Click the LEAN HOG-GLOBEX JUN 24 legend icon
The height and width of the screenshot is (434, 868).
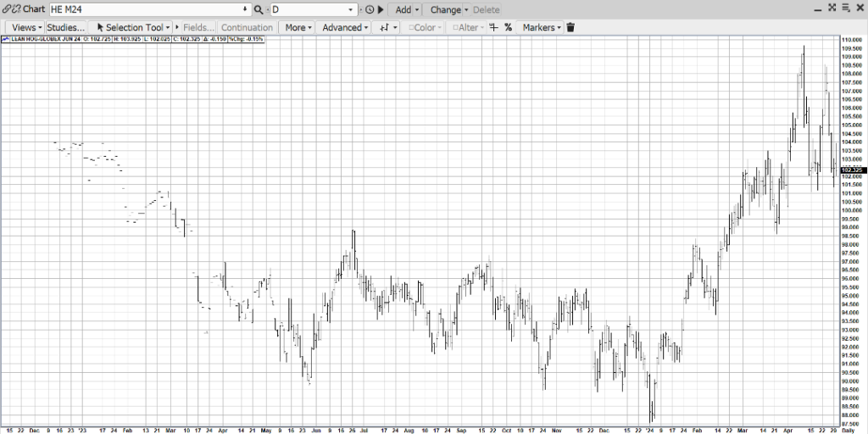[6, 39]
